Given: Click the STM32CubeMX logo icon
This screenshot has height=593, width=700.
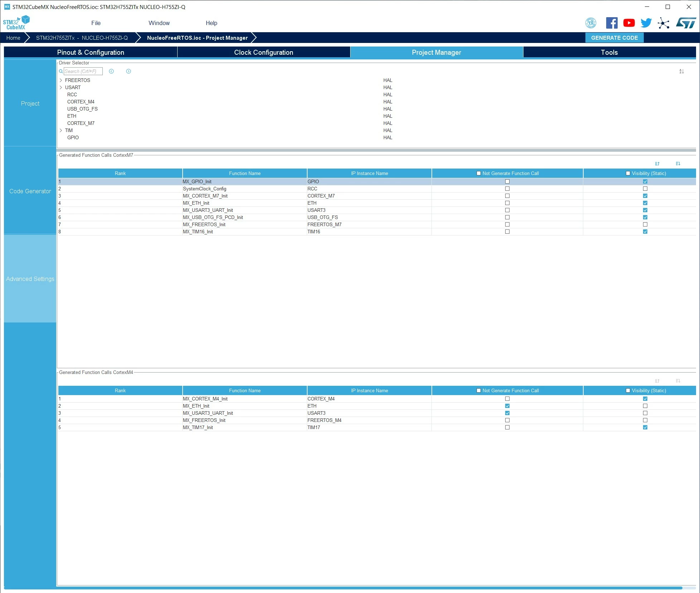Looking at the screenshot, I should 16,23.
